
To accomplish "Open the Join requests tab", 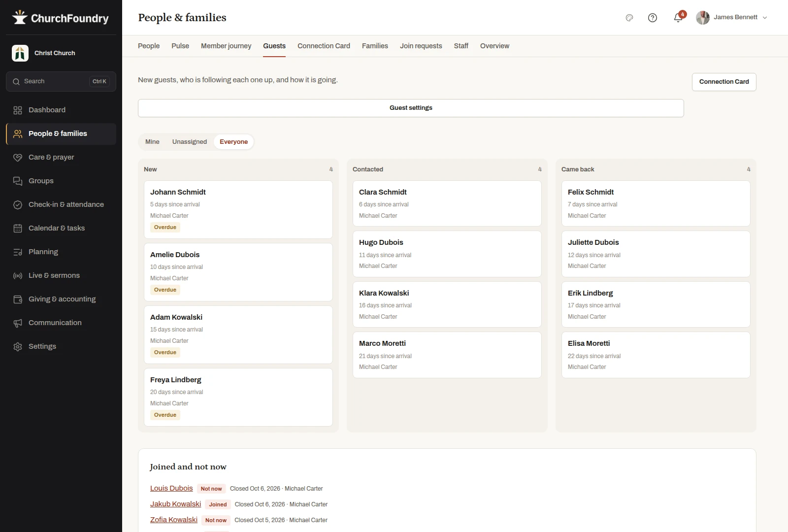I will pos(421,46).
